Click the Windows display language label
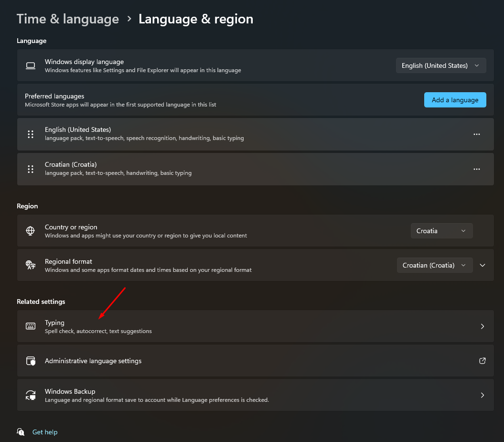The image size is (504, 442). pyautogui.click(x=84, y=62)
